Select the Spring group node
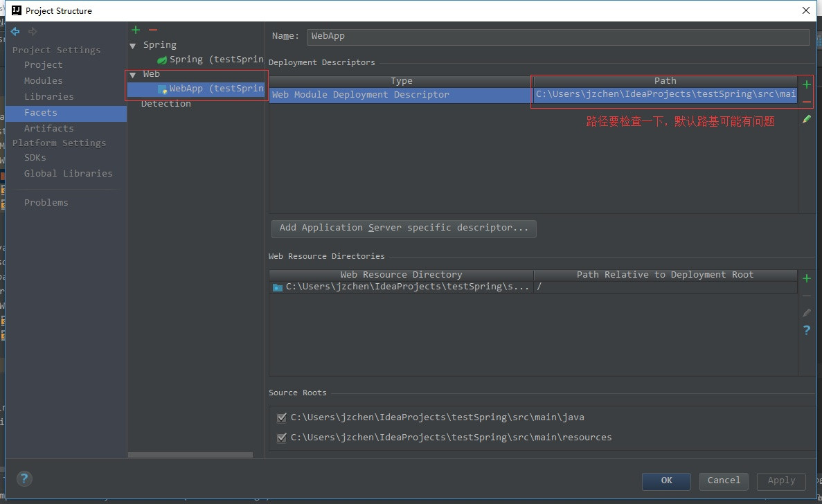The height and width of the screenshot is (504, 822). 160,45
